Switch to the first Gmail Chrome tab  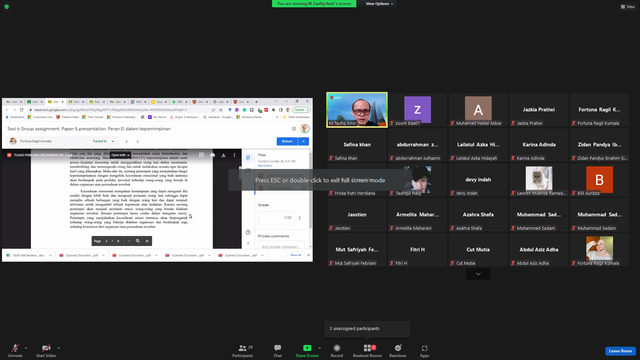coord(13,102)
